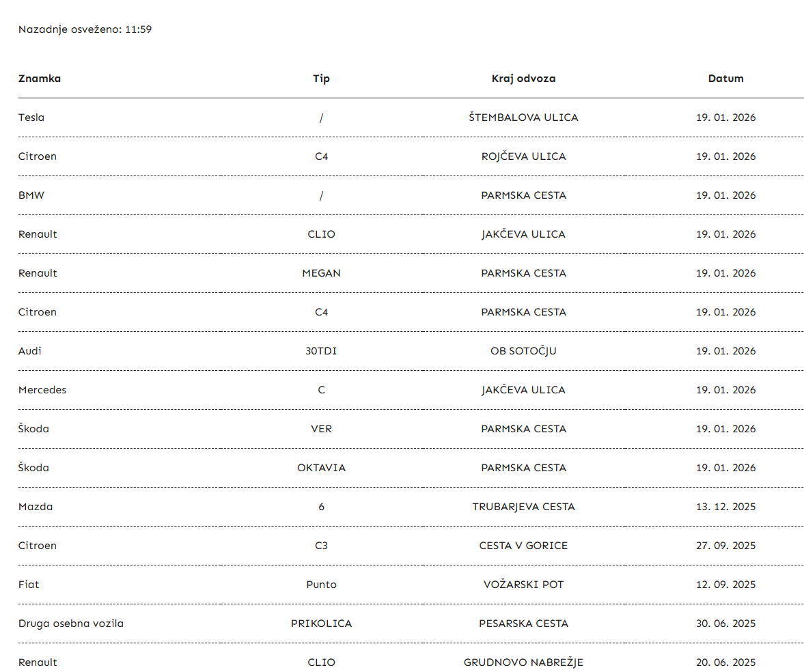Click the Fiat Punto type cell
The image size is (804, 672).
[x=321, y=585]
